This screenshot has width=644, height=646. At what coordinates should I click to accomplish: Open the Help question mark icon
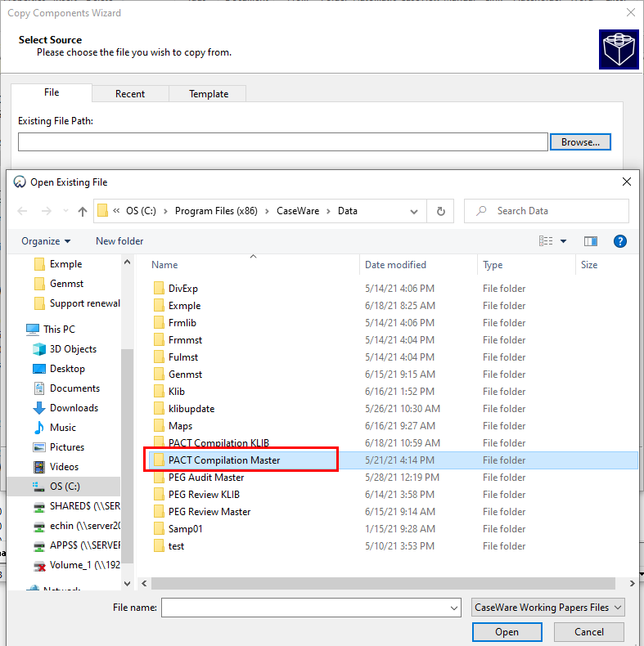pos(619,241)
